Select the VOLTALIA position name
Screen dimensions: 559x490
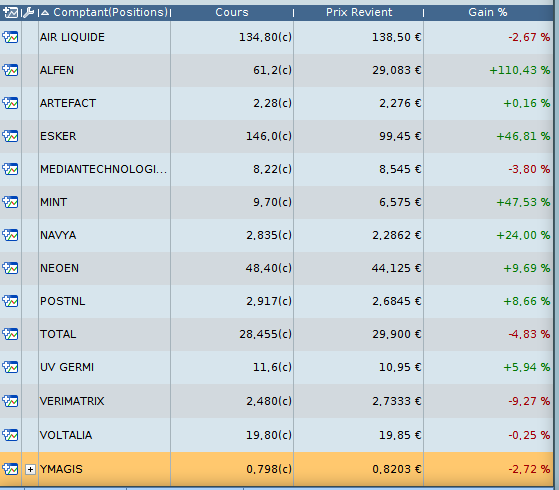pyautogui.click(x=66, y=435)
